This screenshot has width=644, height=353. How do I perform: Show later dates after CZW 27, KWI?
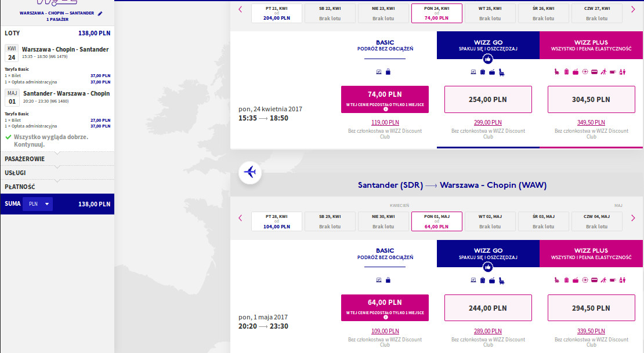click(x=633, y=9)
